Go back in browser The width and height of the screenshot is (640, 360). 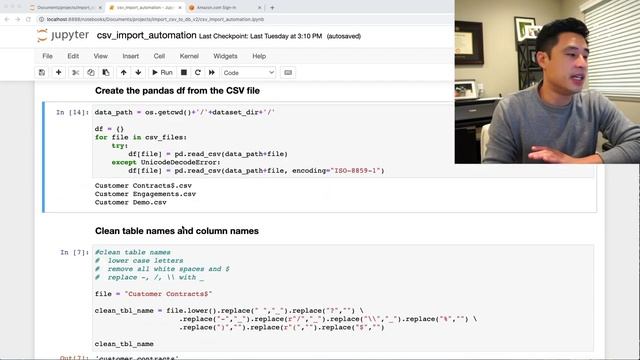coord(7,19)
